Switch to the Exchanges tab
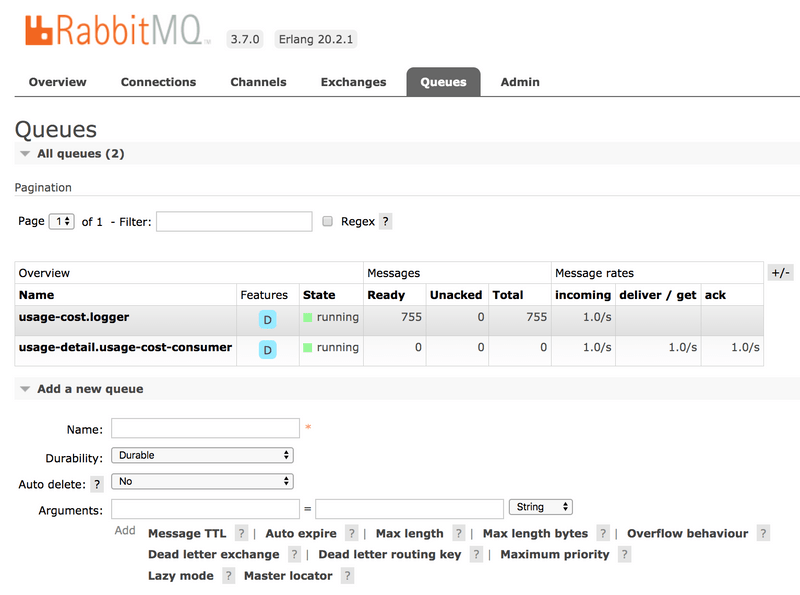800x595 pixels. [353, 82]
